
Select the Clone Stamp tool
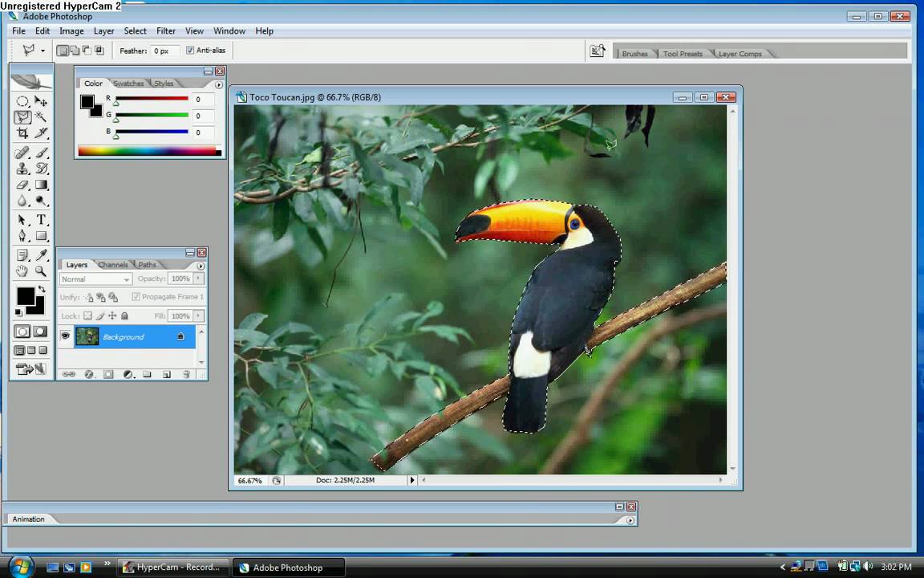click(22, 169)
